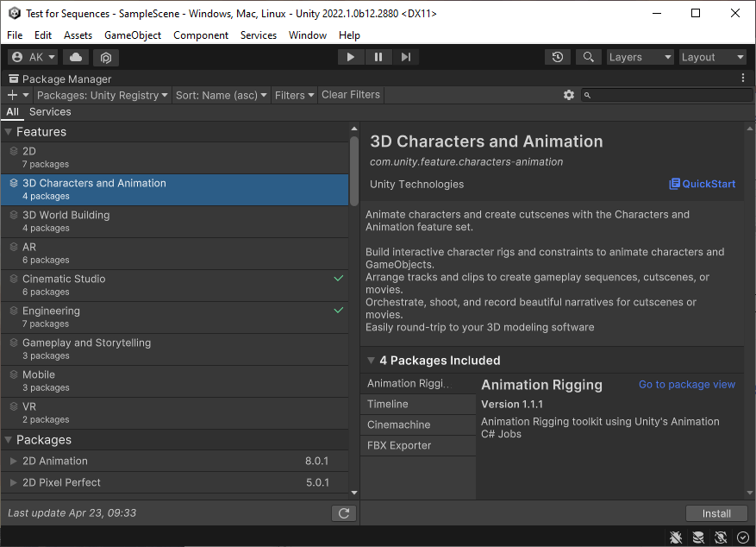This screenshot has height=547, width=756.
Task: Collapse the 4 Packages Included section
Action: point(371,361)
